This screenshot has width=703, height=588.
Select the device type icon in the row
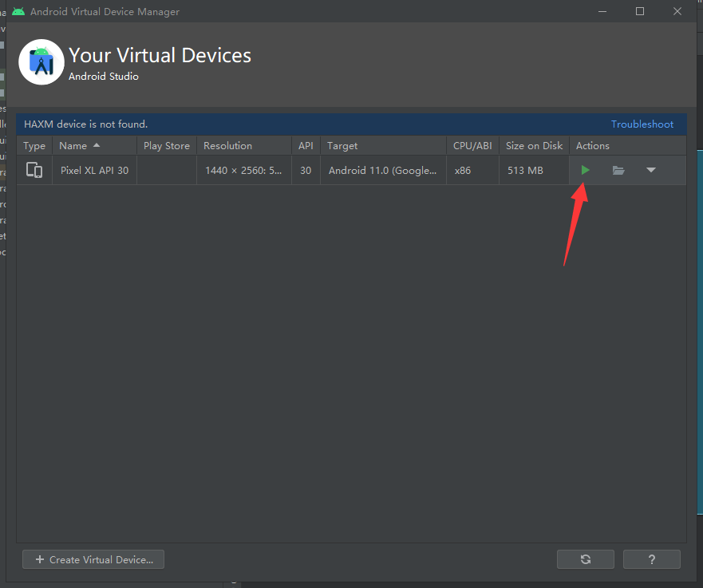[x=34, y=170]
